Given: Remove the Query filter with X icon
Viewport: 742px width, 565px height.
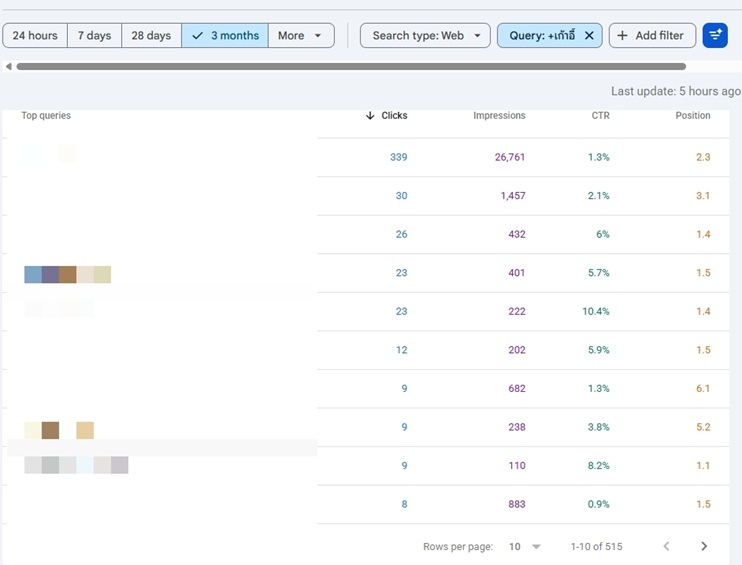Looking at the screenshot, I should pyautogui.click(x=589, y=35).
